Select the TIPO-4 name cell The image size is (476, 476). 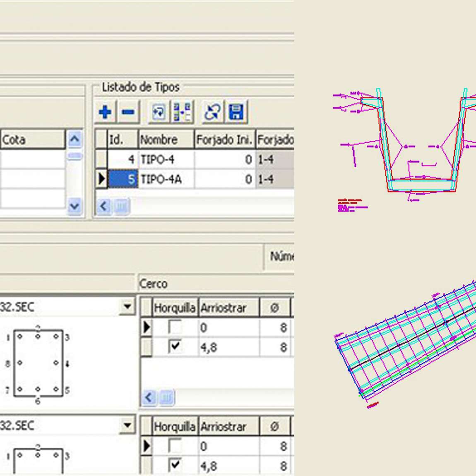point(166,159)
